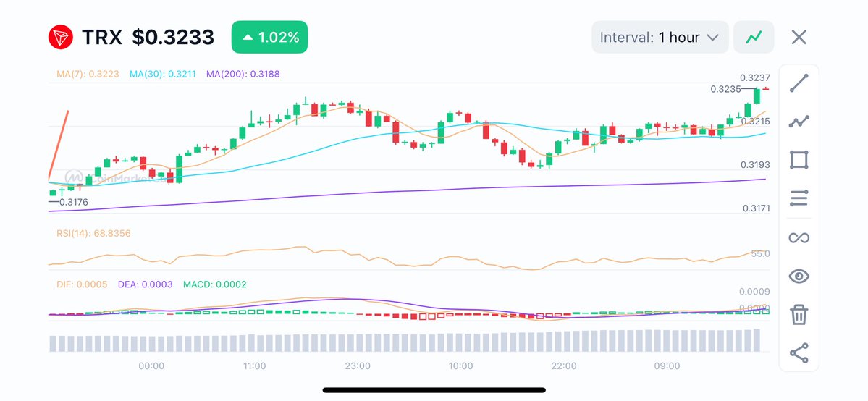868x401 pixels.
Task: Select the multi-point polyline drawing tool
Action: tap(799, 122)
